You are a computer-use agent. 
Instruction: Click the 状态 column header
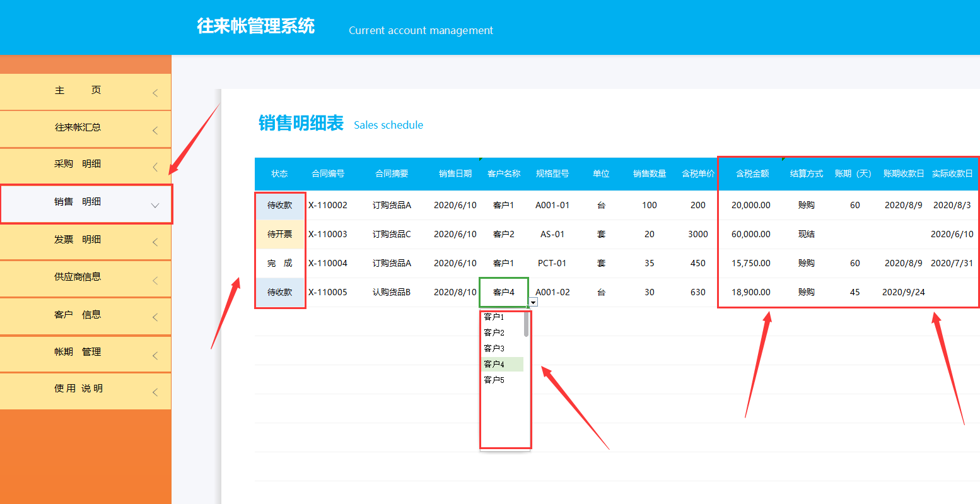pos(280,173)
